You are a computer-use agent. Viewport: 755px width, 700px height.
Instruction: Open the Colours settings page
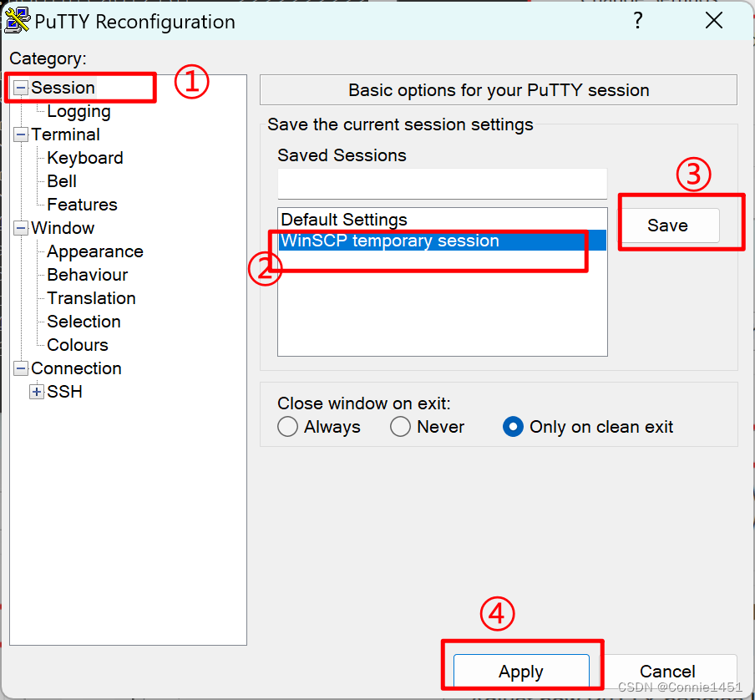[x=76, y=345]
